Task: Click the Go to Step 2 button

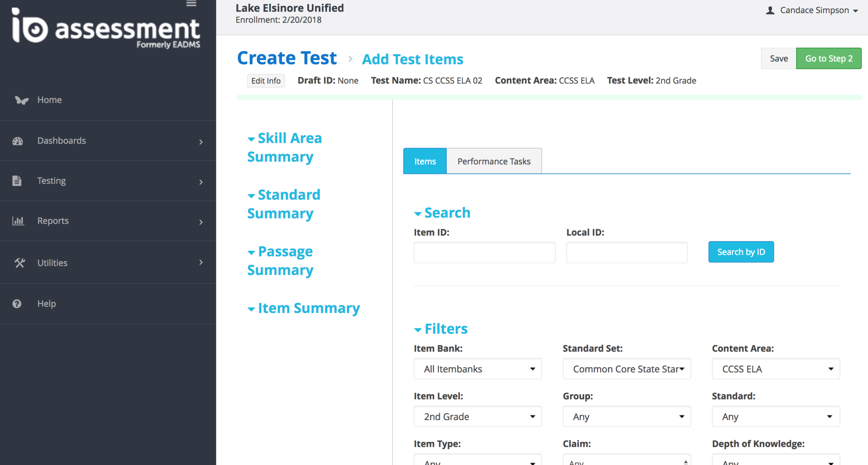Action: pos(829,58)
